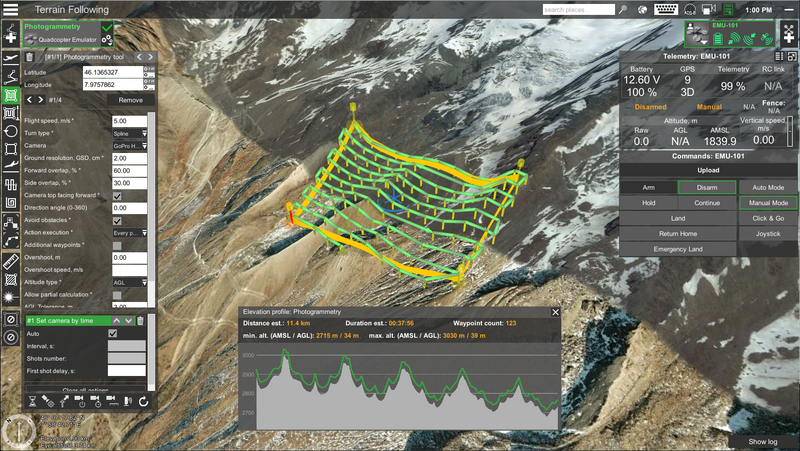Click the on-screen keyboard icon

[x=666, y=10]
